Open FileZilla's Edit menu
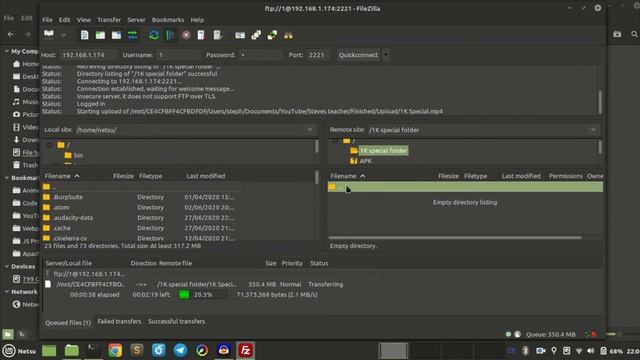 (64, 20)
